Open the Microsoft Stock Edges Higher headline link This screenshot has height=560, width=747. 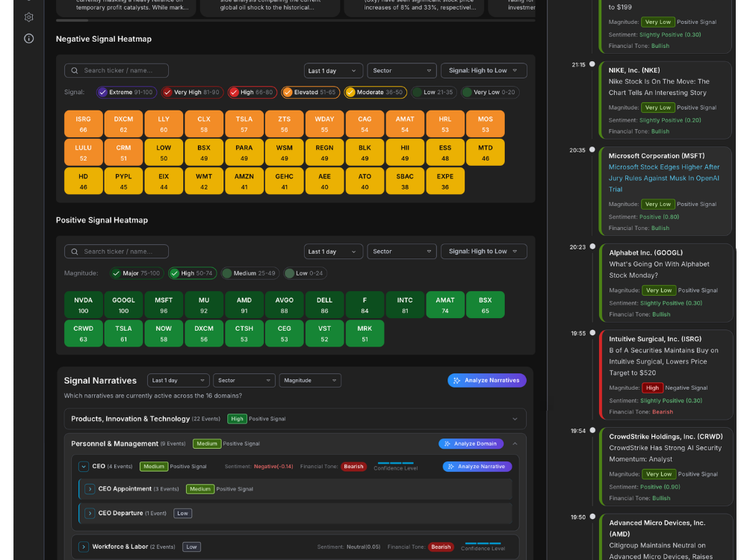(x=663, y=178)
